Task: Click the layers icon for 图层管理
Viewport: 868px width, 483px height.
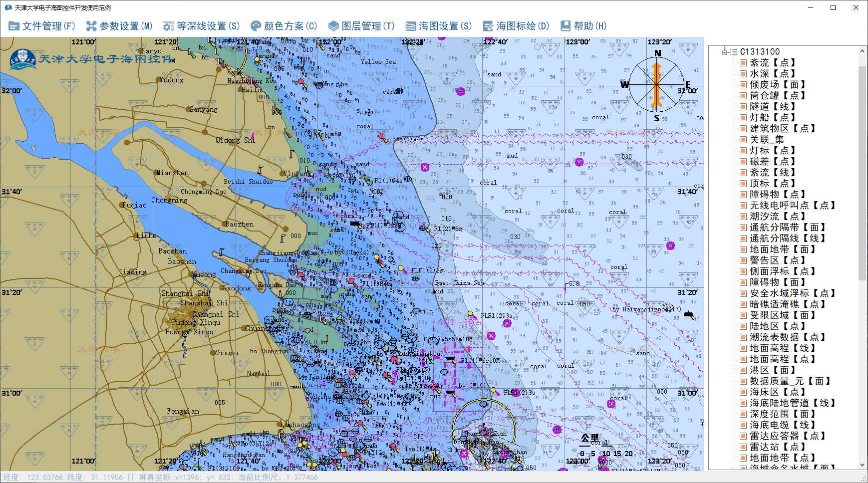Action: tap(333, 26)
